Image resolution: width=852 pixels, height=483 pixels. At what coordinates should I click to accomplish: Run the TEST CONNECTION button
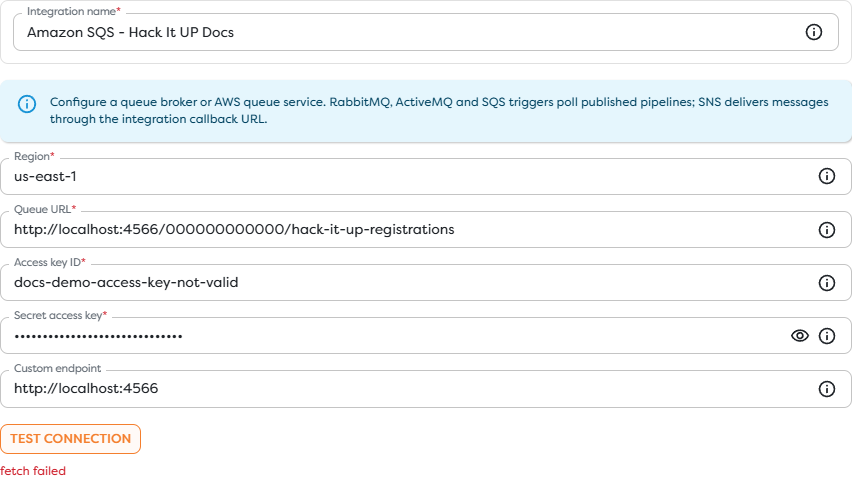point(71,439)
